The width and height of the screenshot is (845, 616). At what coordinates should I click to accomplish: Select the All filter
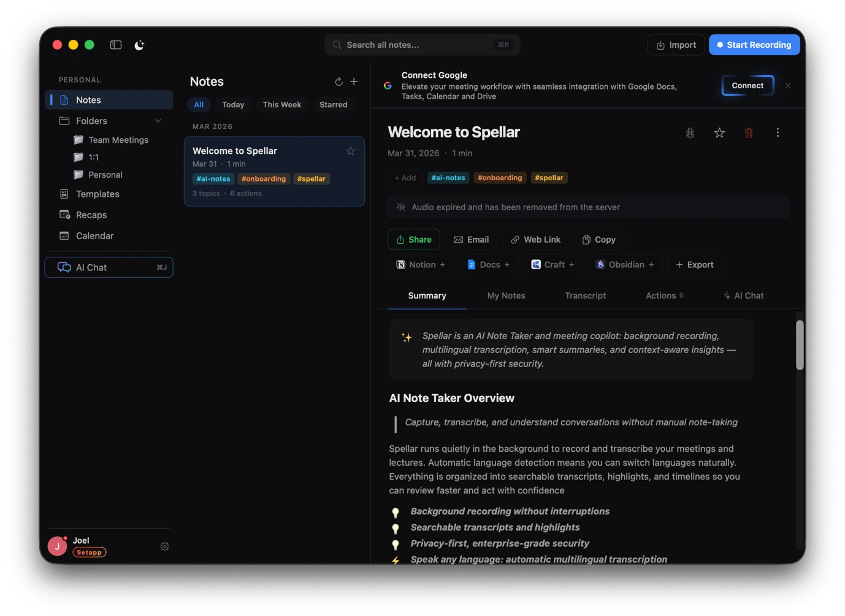[x=199, y=105]
